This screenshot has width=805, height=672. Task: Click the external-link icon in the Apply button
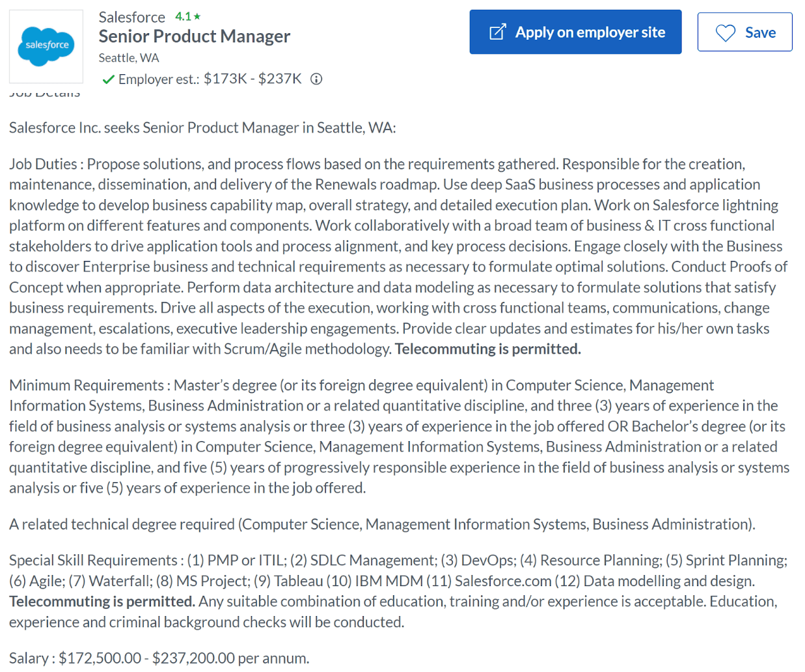click(497, 31)
